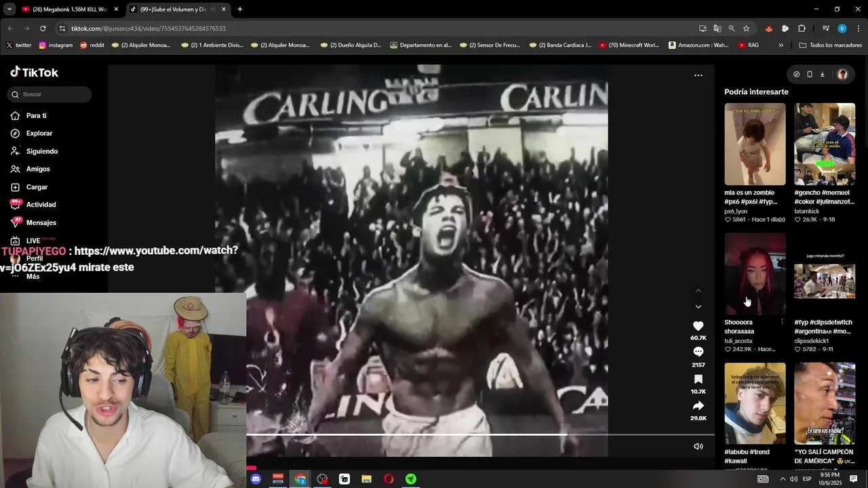Click the download desktop app icon

pos(822,75)
